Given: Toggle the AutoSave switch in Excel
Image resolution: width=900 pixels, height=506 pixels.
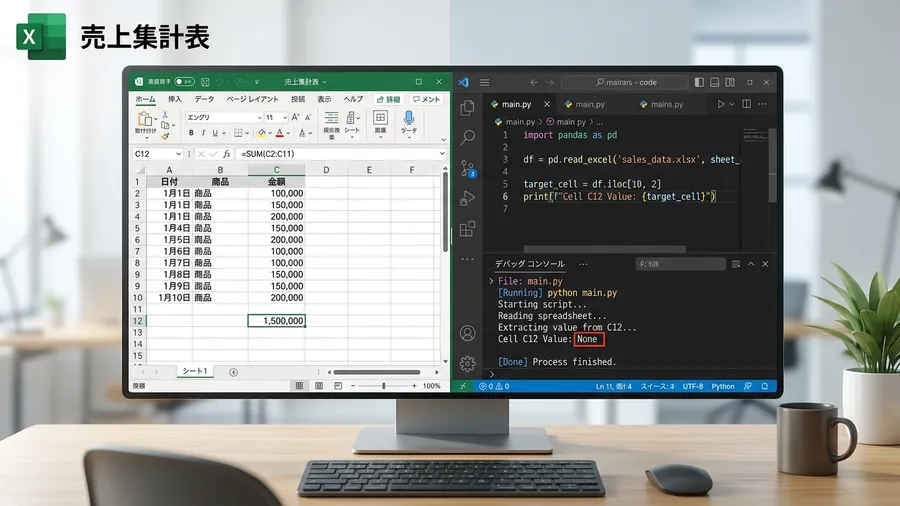Looking at the screenshot, I should 184,82.
